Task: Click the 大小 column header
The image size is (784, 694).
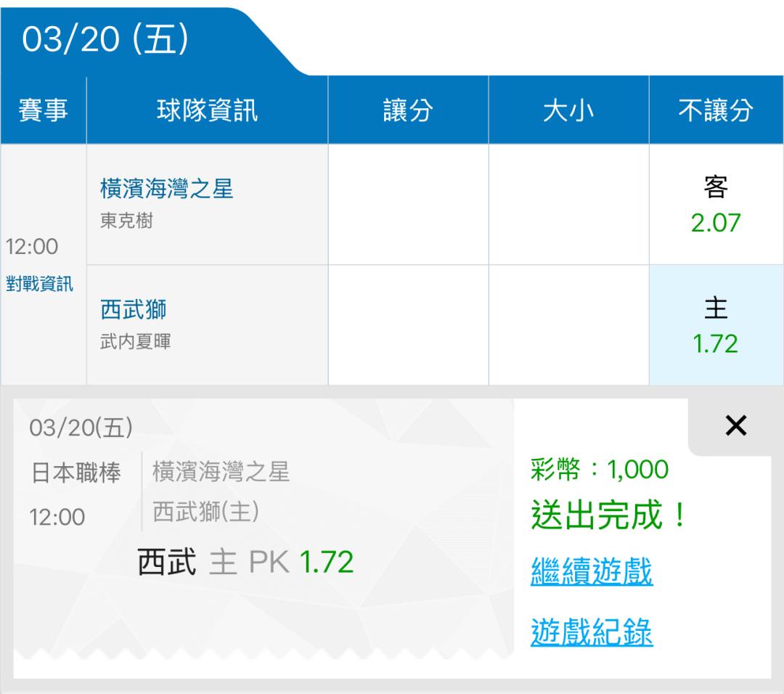Action: (x=568, y=111)
